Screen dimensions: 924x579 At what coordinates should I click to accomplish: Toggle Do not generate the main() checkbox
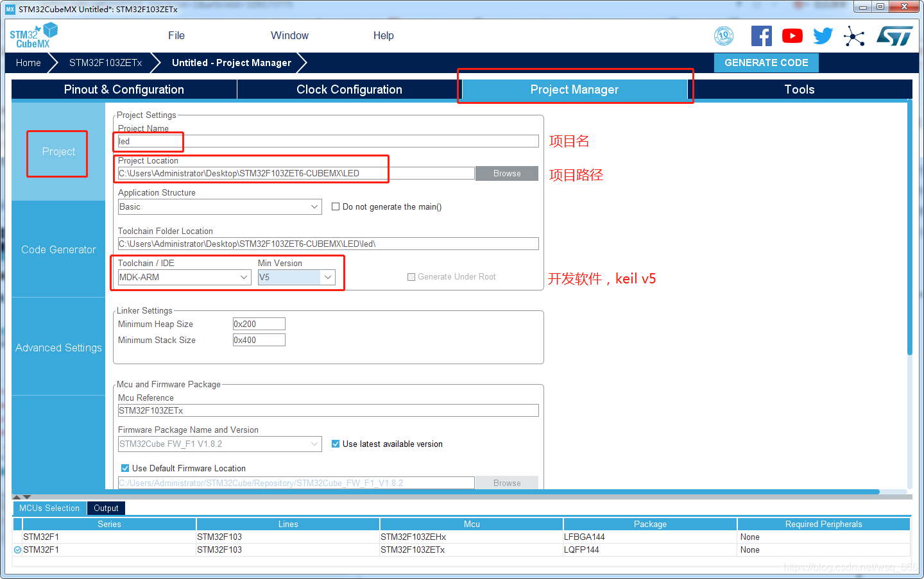pos(336,206)
